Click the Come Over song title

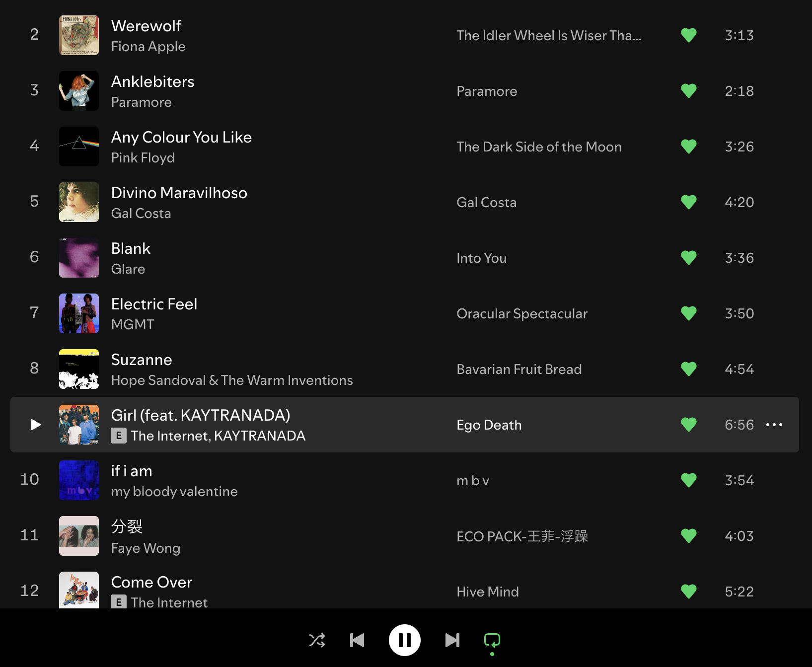151,582
